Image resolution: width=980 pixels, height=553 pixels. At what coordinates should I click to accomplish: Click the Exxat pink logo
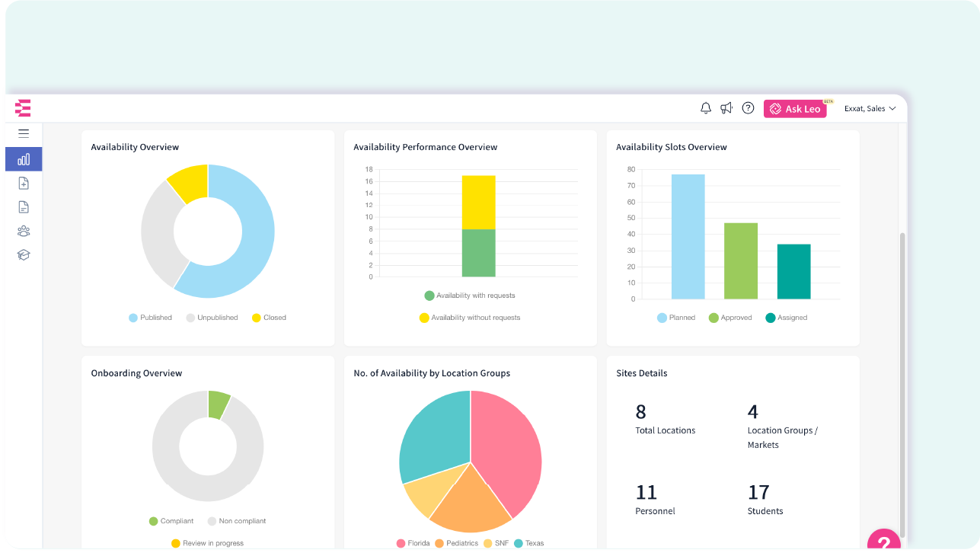[23, 108]
